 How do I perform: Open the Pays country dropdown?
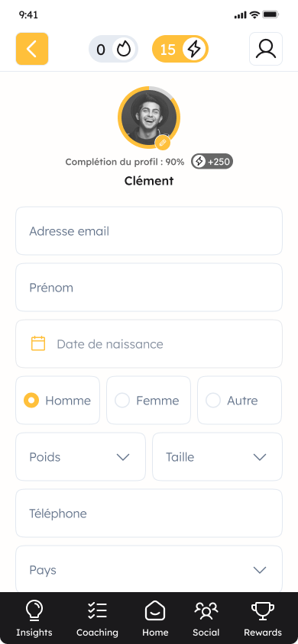[149, 570]
